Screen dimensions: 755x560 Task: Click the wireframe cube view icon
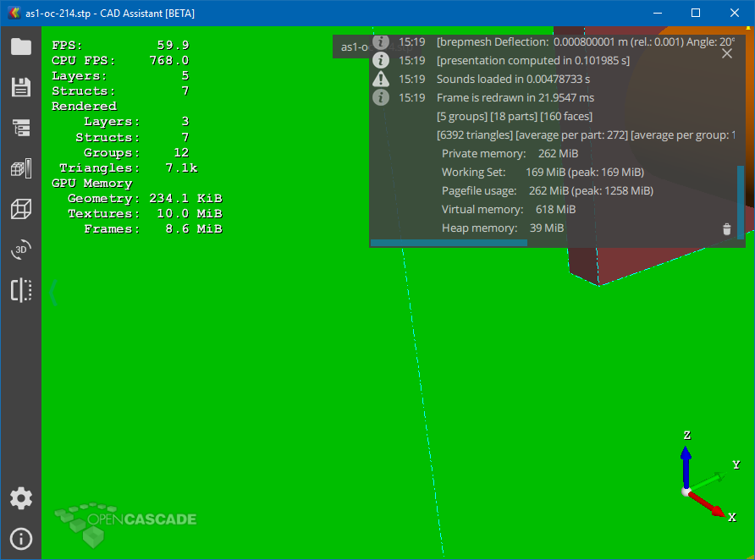[x=20, y=209]
